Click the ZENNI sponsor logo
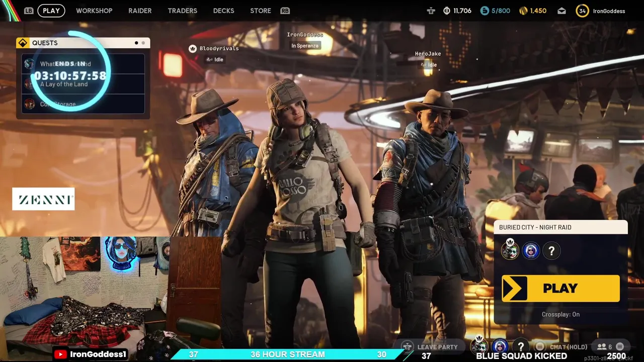 click(43, 199)
